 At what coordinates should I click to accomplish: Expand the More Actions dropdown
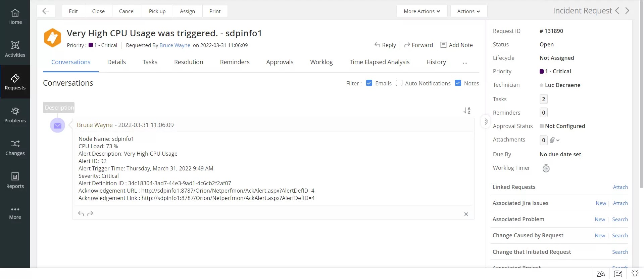(422, 11)
